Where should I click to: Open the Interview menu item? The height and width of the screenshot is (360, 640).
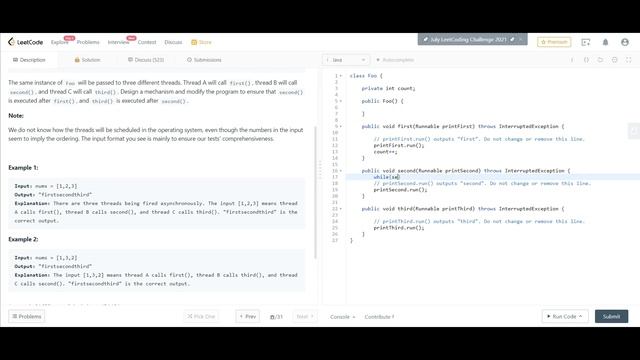click(x=118, y=42)
